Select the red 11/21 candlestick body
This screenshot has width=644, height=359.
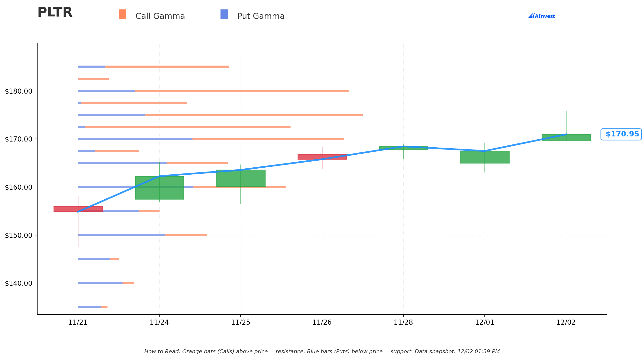(x=78, y=209)
